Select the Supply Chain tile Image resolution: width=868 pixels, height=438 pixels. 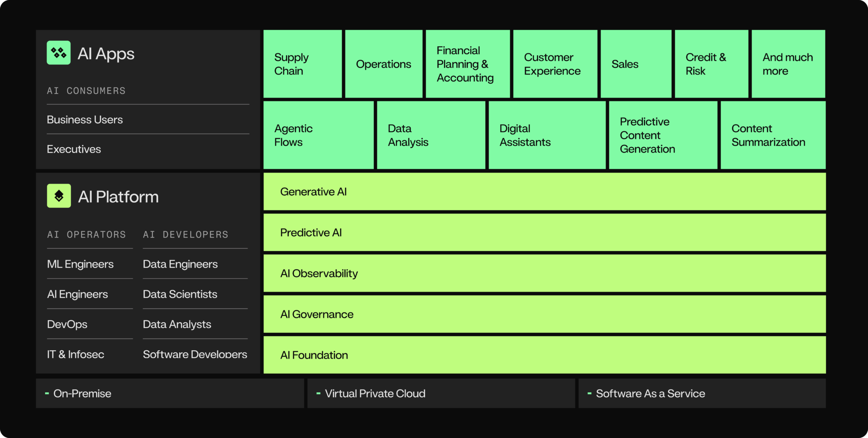click(303, 64)
